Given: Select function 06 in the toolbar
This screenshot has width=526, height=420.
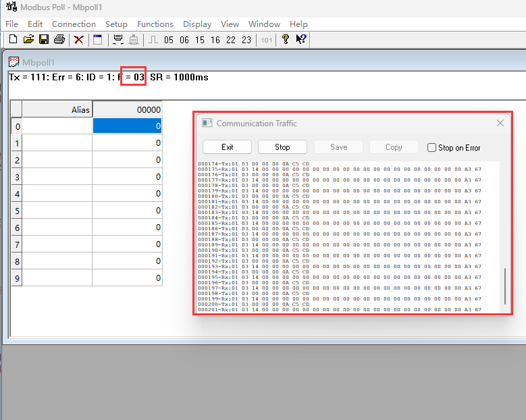Looking at the screenshot, I should tap(184, 40).
